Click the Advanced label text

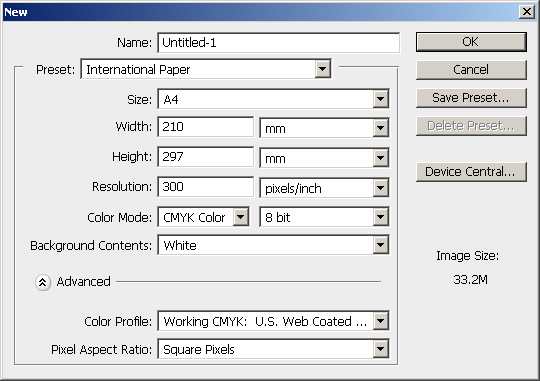click(x=84, y=282)
